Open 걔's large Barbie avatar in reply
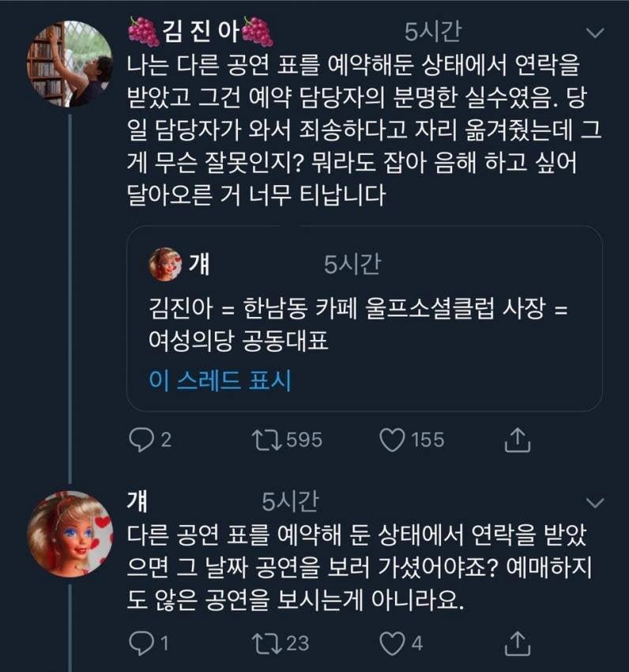This screenshot has width=629, height=672. [70, 533]
